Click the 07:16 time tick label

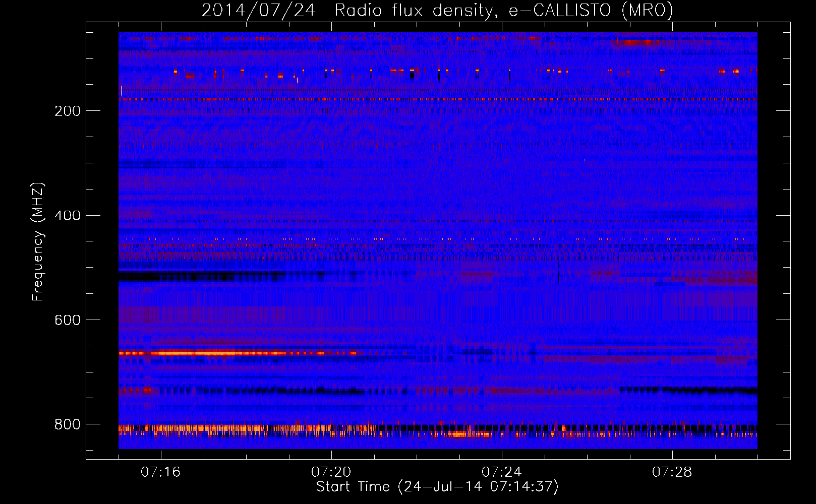point(161,472)
